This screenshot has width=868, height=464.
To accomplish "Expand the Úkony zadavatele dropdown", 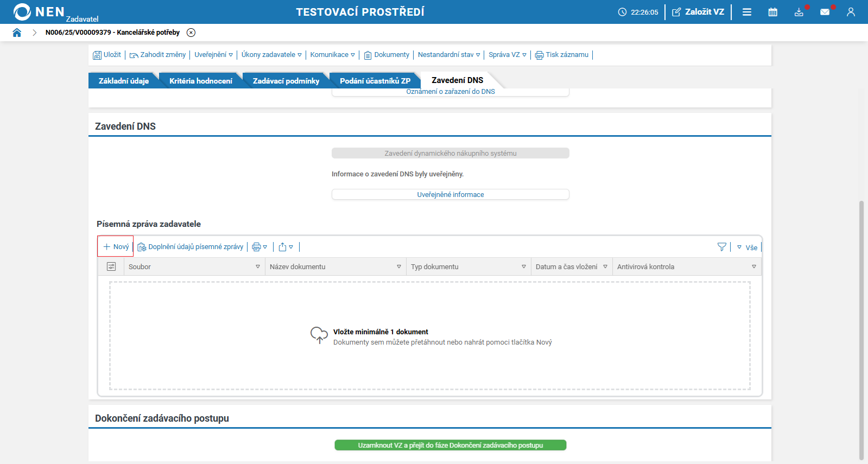I will pos(271,55).
